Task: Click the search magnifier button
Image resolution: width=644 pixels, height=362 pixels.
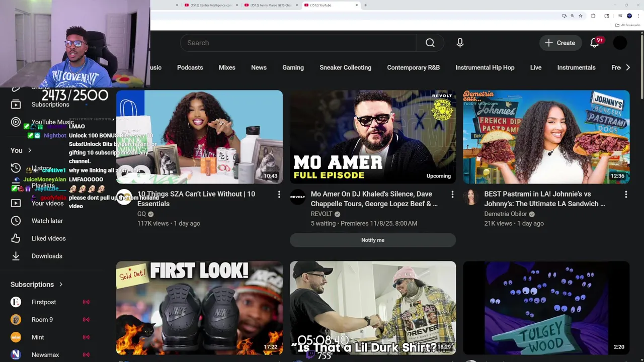Action: [x=430, y=43]
